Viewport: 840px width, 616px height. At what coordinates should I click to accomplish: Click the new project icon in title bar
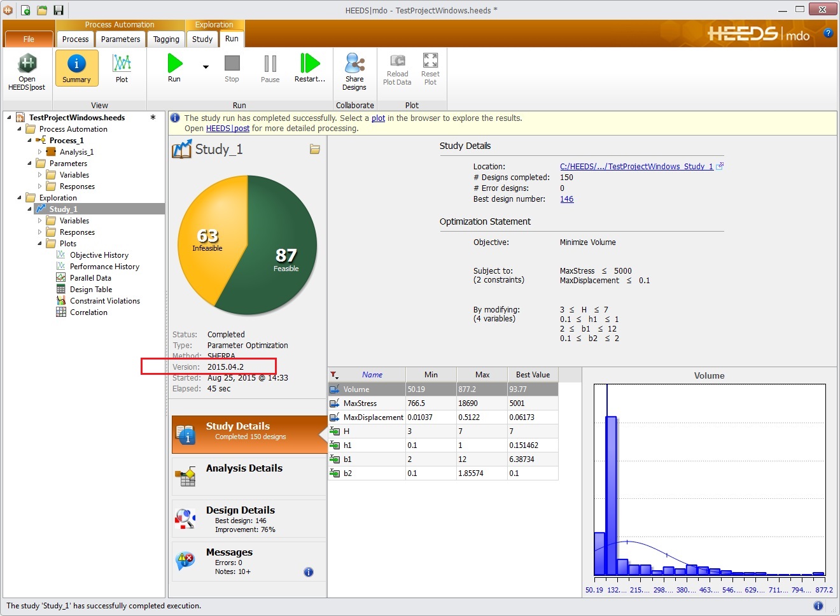[25, 10]
